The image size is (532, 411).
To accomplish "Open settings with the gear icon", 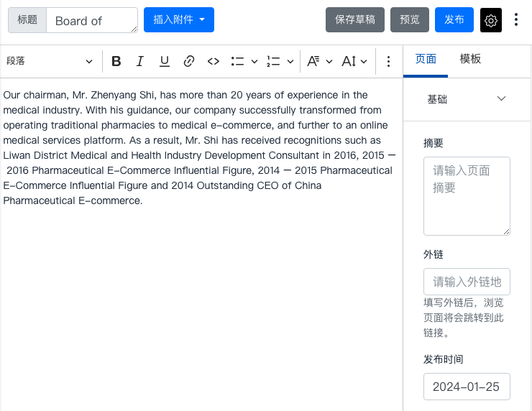I will (x=491, y=20).
